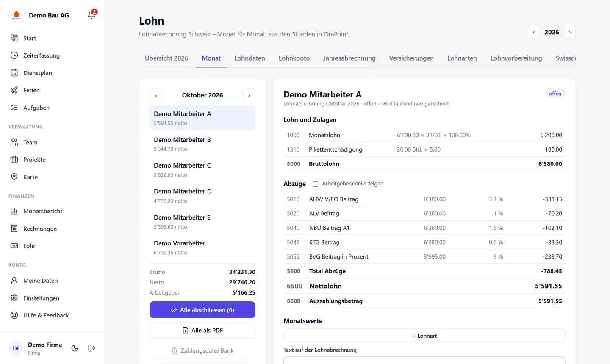
Task: Enable the Arbeitgeberanteile zeigen checkbox
Action: (x=315, y=184)
